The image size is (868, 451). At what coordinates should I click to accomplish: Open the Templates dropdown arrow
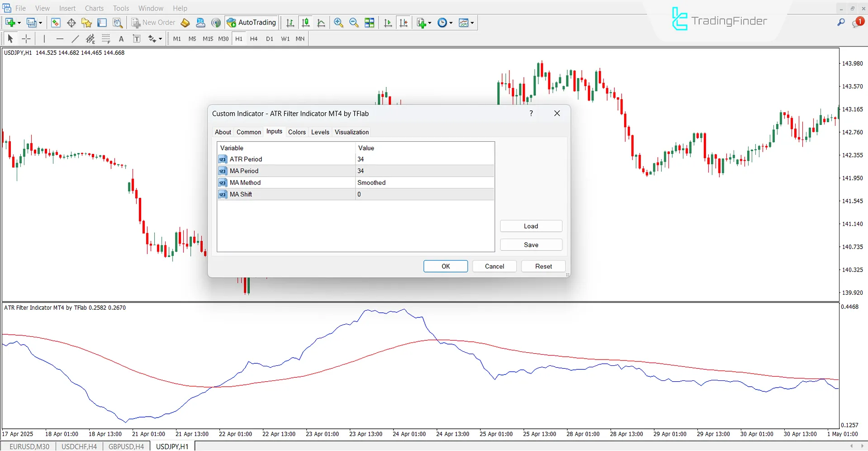point(472,23)
